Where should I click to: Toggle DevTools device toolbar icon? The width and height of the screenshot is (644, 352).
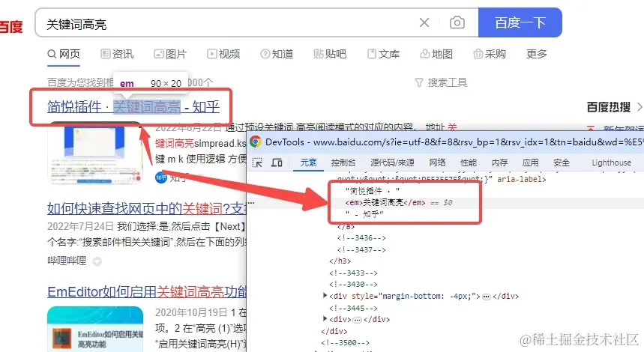pyautogui.click(x=277, y=163)
